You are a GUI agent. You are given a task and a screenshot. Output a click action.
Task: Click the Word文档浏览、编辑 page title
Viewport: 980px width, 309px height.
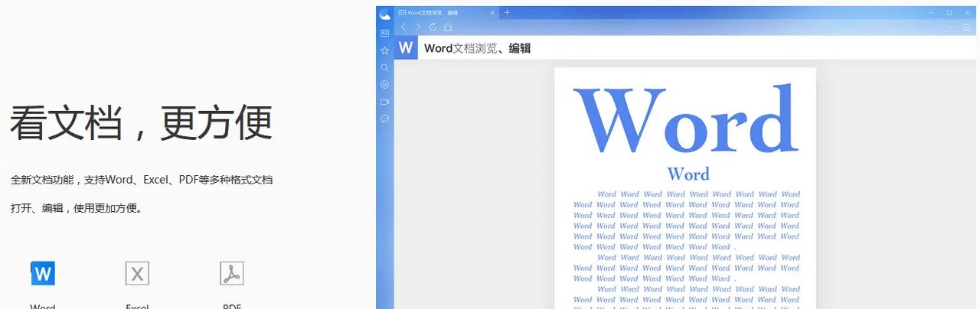click(x=478, y=48)
